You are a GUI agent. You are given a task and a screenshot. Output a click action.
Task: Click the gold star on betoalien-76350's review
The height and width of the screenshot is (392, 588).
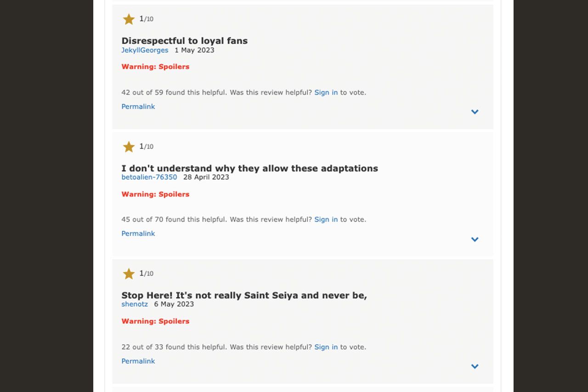coord(129,147)
